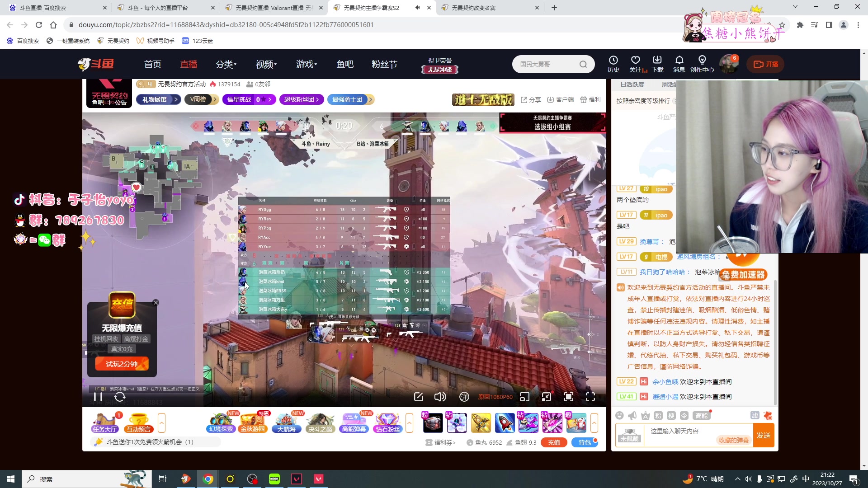Open 超级粉丝团 super fan club
This screenshot has height=488, width=868.
tap(302, 99)
